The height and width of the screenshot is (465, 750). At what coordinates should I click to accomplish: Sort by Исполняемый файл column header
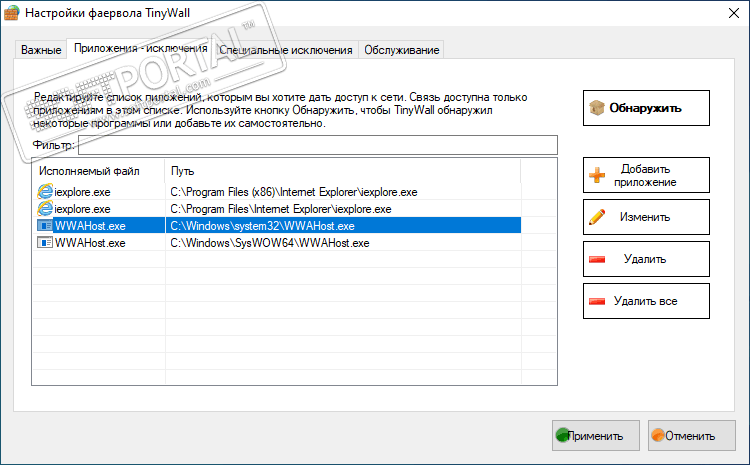[99, 171]
